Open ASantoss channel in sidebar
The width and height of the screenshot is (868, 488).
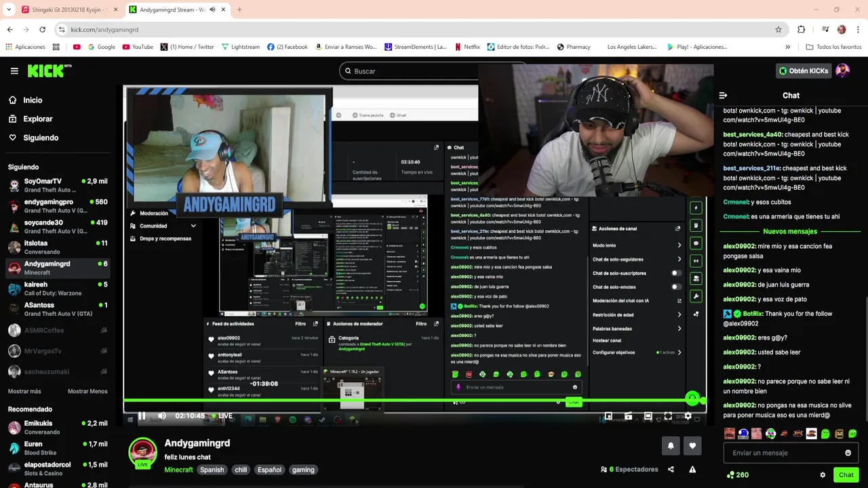pos(58,309)
